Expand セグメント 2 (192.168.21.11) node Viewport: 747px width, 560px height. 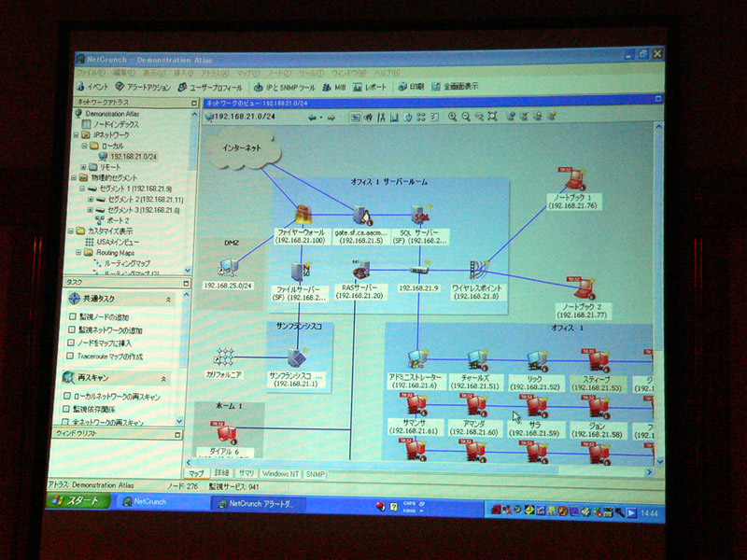pos(90,200)
